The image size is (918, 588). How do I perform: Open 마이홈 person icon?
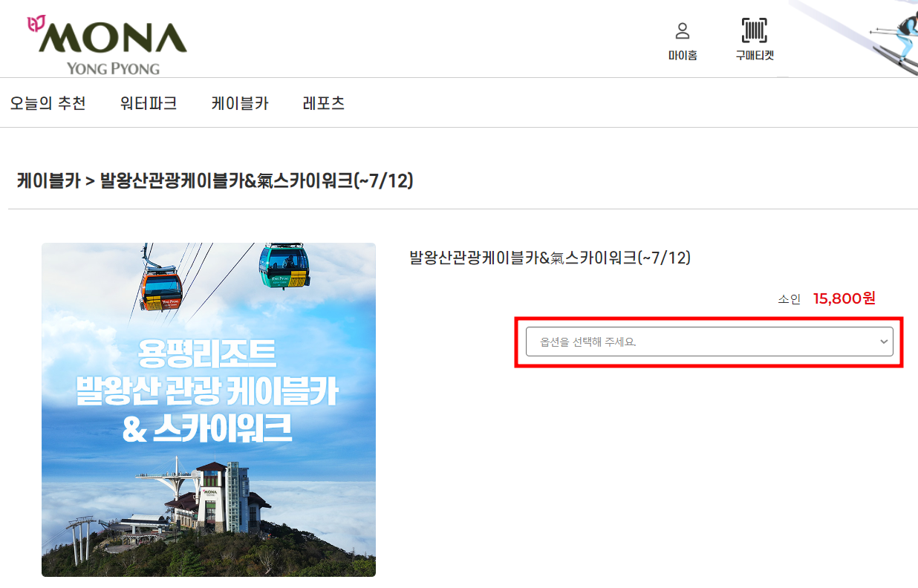(682, 31)
